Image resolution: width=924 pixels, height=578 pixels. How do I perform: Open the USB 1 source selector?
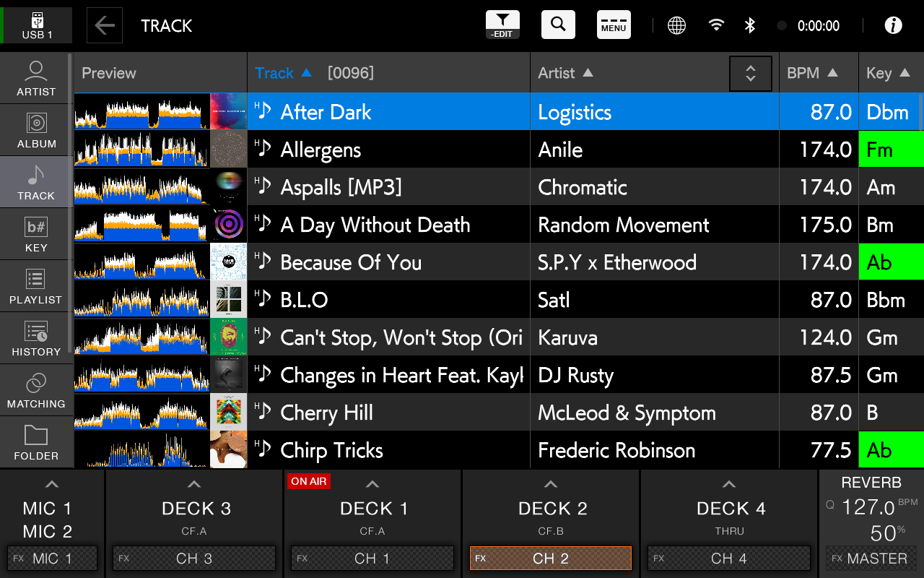tap(38, 25)
